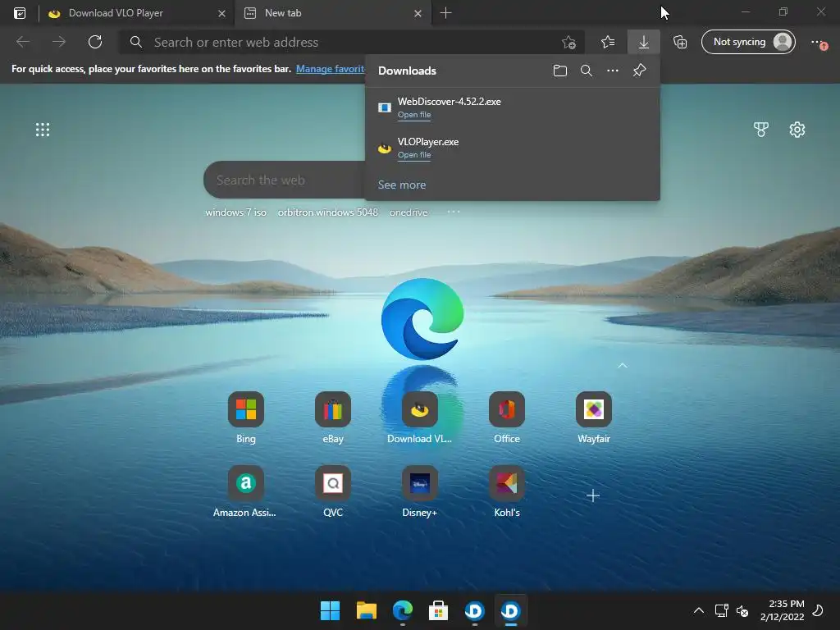Viewport: 840px width, 630px height.
Task: Select onedrive search suggestion
Action: pyautogui.click(x=409, y=212)
